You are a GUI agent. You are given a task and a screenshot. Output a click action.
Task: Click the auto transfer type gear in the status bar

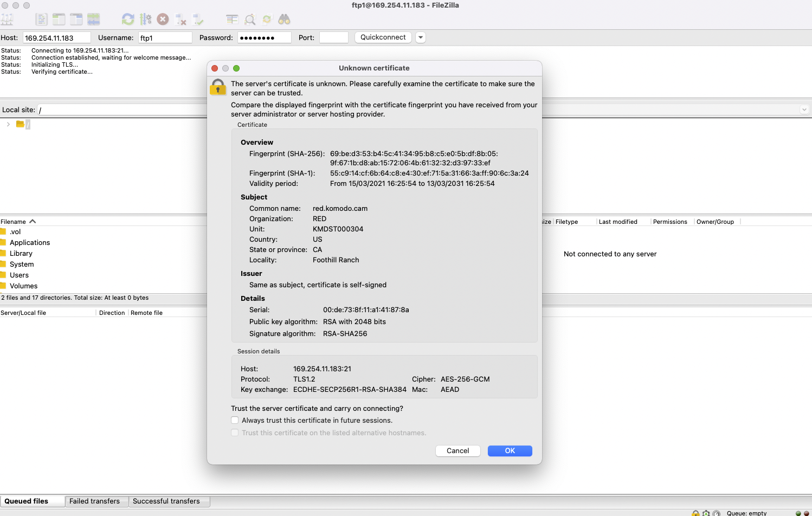(x=706, y=513)
